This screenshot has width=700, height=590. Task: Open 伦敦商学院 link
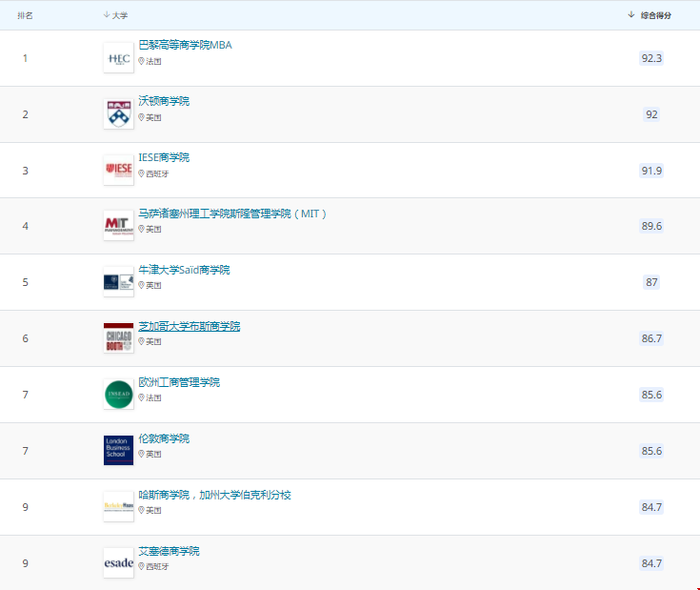(164, 438)
